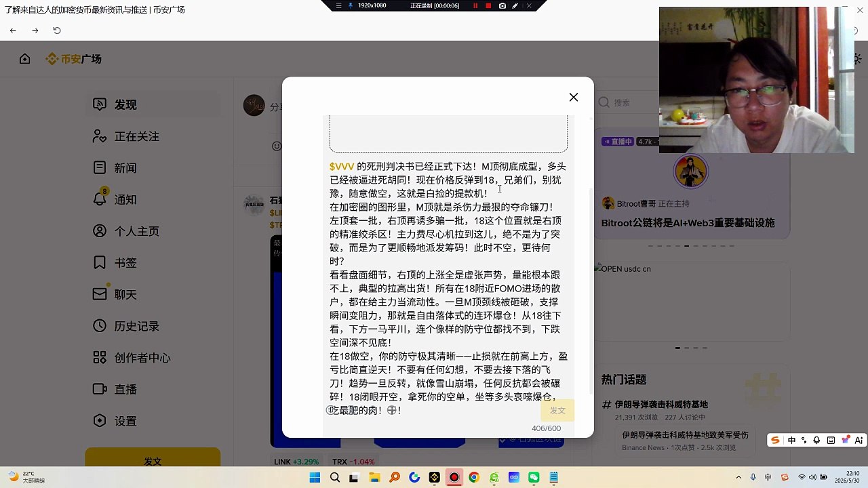Open the Bitroot livestream title link
This screenshot has width=868, height=488.
click(688, 223)
